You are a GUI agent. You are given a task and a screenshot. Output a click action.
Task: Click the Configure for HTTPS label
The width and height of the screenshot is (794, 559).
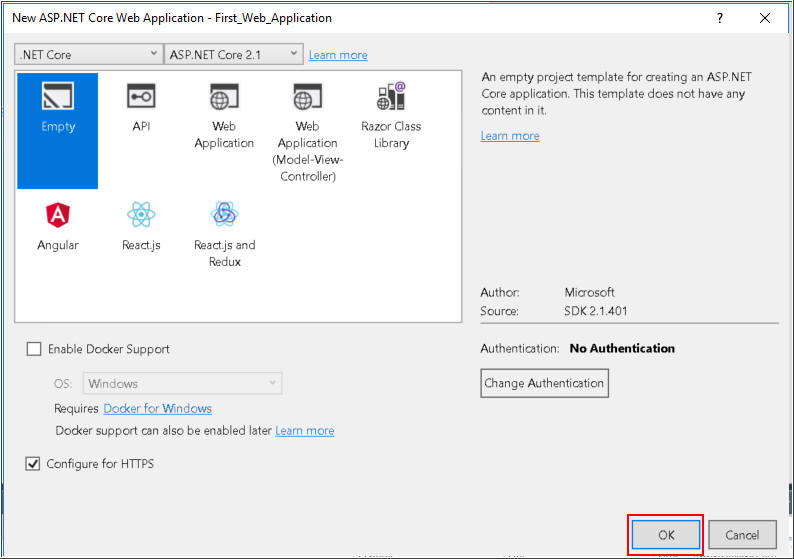tap(100, 463)
